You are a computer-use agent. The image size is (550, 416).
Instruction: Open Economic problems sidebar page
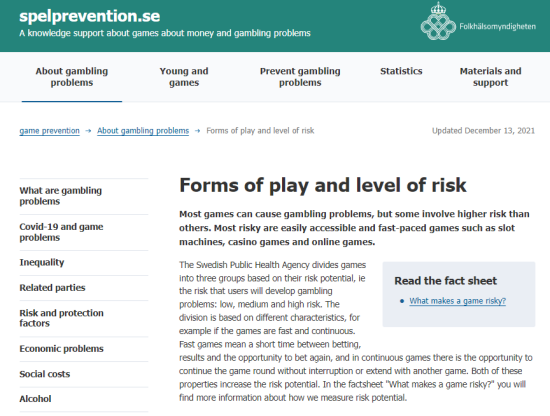83,349
